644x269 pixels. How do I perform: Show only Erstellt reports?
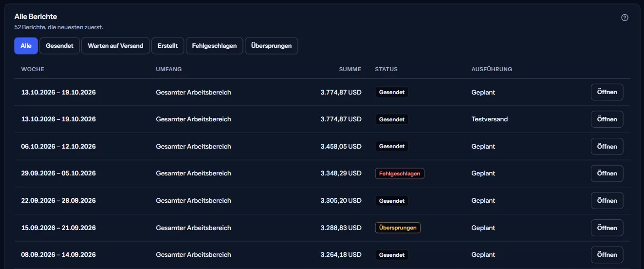point(167,46)
